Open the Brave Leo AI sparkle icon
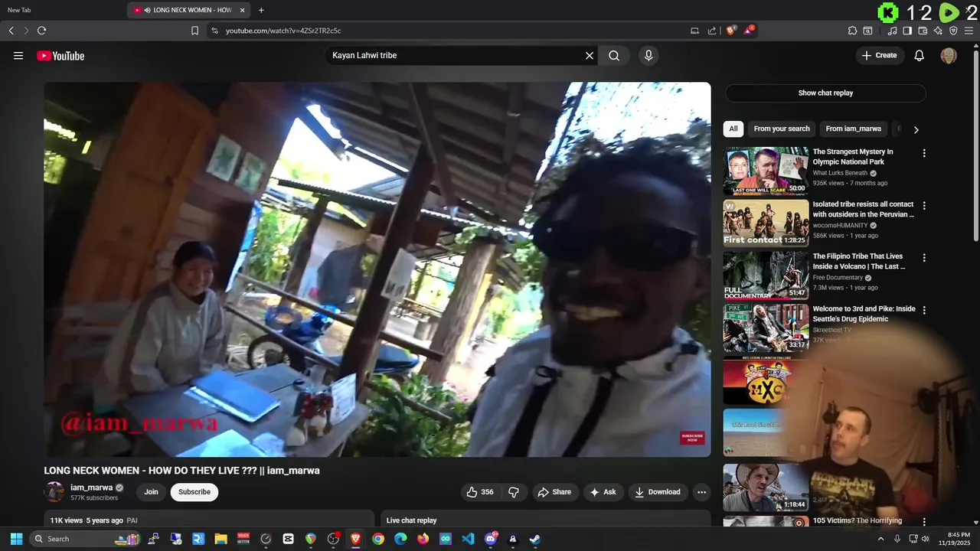Image resolution: width=980 pixels, height=551 pixels. (938, 31)
